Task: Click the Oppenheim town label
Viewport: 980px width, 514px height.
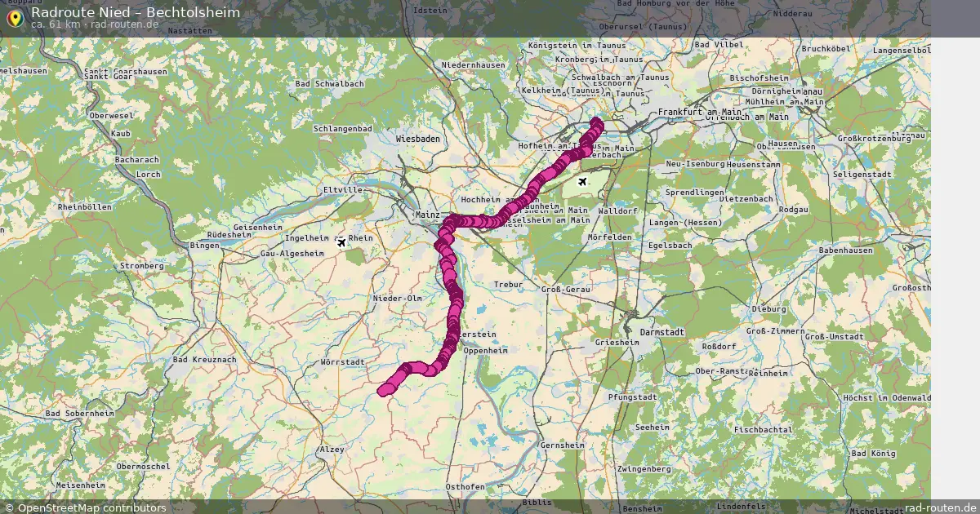Action: (485, 351)
